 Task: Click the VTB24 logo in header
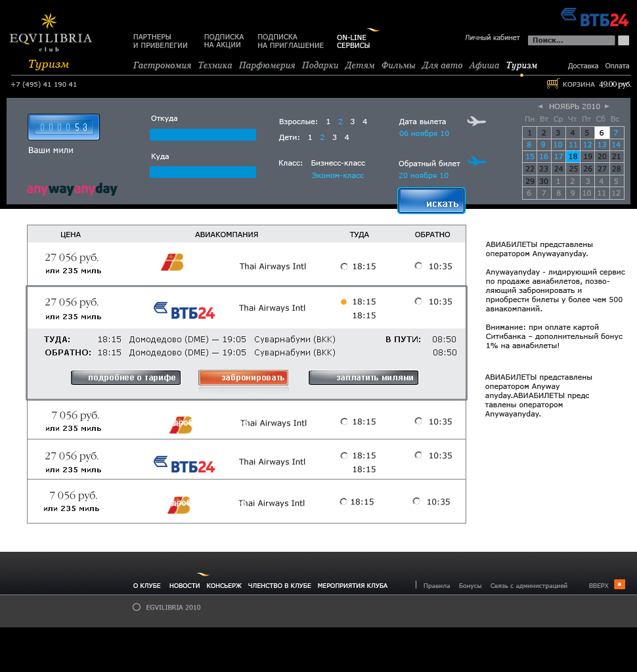(594, 18)
